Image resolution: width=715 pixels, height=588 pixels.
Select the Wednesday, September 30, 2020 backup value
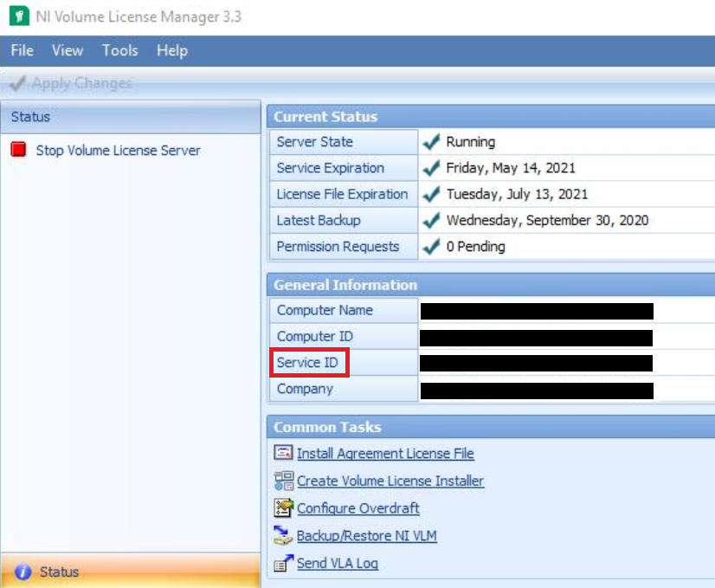click(x=547, y=220)
